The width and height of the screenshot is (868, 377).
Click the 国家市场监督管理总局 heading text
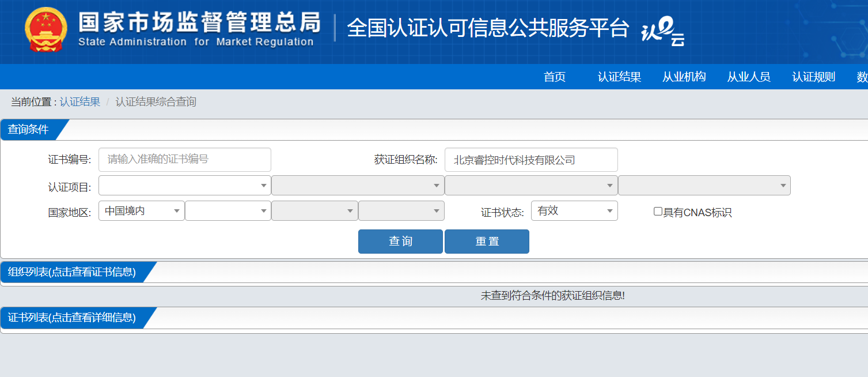(x=199, y=22)
